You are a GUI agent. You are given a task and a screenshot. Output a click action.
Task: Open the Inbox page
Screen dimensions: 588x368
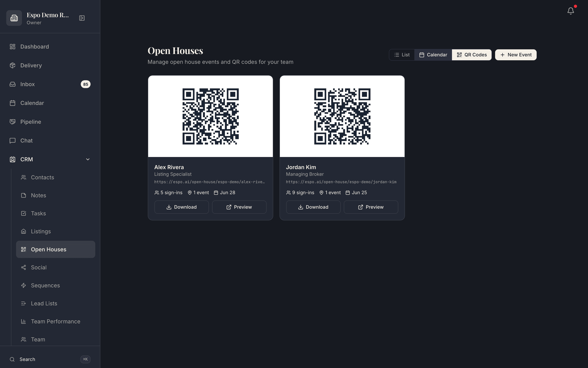coord(50,84)
